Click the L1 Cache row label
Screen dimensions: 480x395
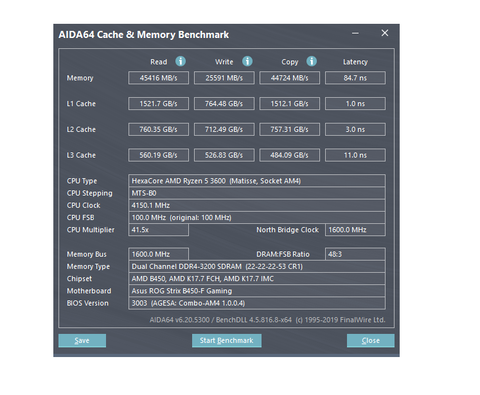[x=81, y=104]
